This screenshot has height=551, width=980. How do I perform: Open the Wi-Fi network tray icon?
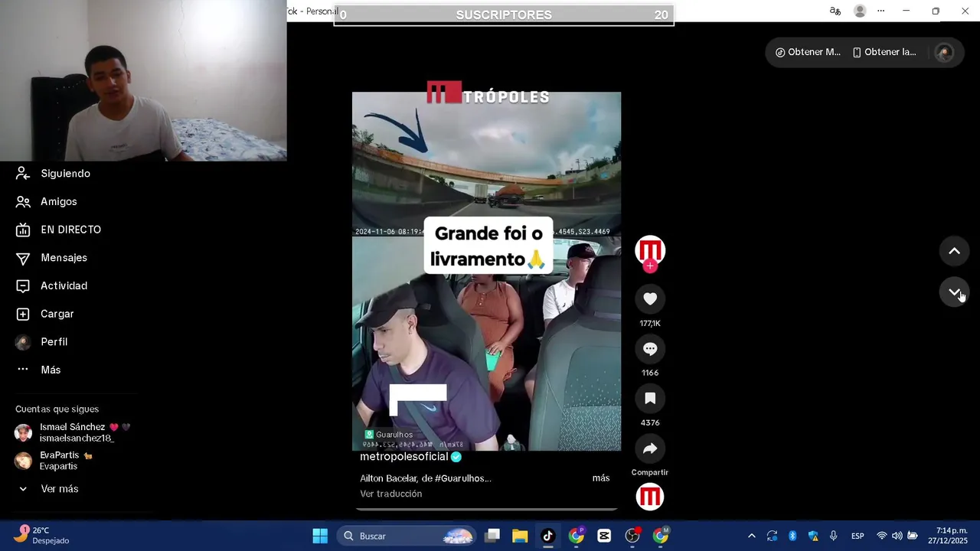[x=882, y=536]
